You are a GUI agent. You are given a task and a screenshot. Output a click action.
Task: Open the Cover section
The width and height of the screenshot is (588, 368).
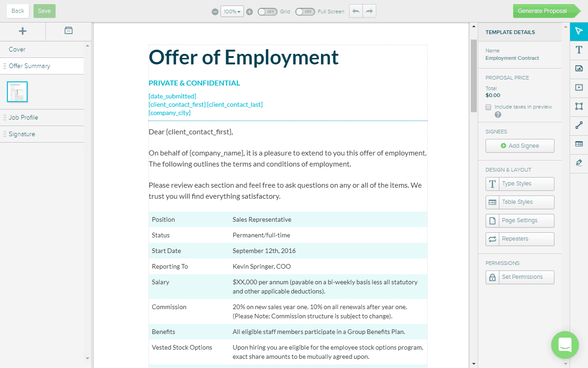tap(42, 50)
